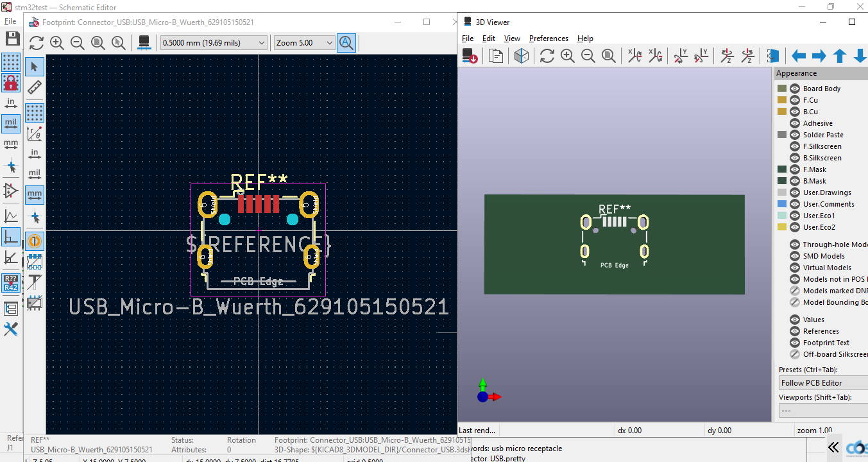Open grid size dropdown showing 0.5000 mm

(x=214, y=43)
